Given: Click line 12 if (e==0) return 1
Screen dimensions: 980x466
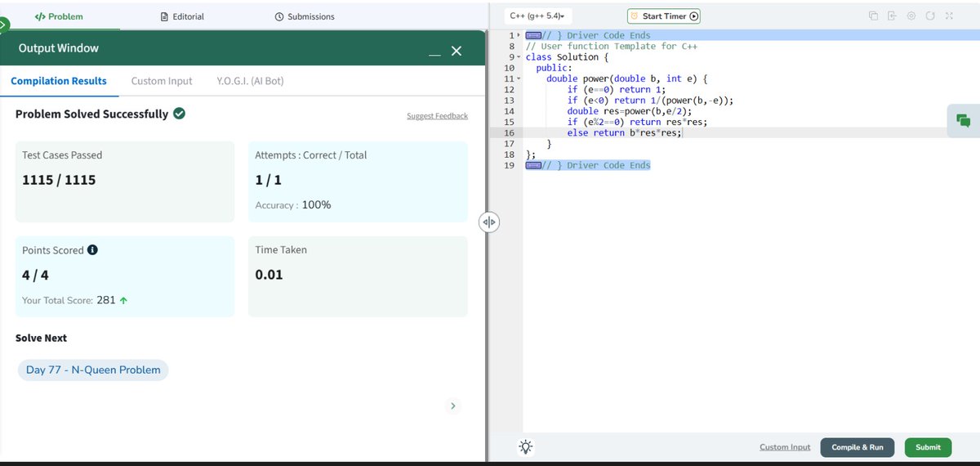Looking at the screenshot, I should coord(617,89).
